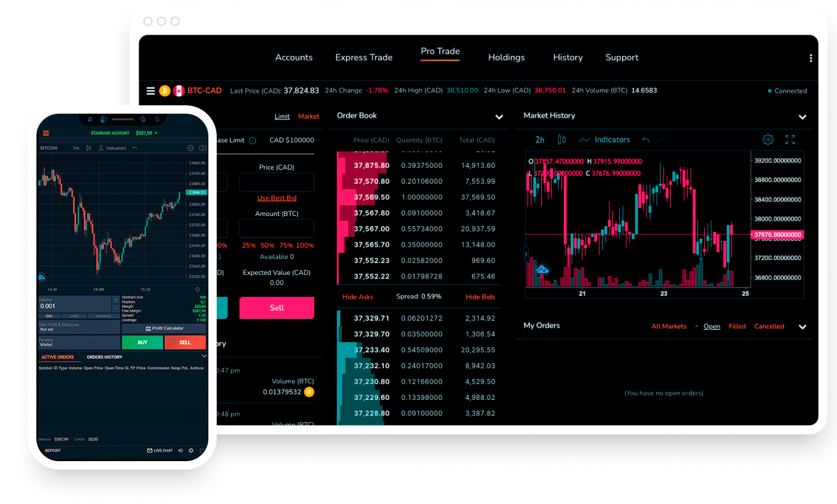Select Market order type
Screen dimensions: 837x504
coord(309,117)
